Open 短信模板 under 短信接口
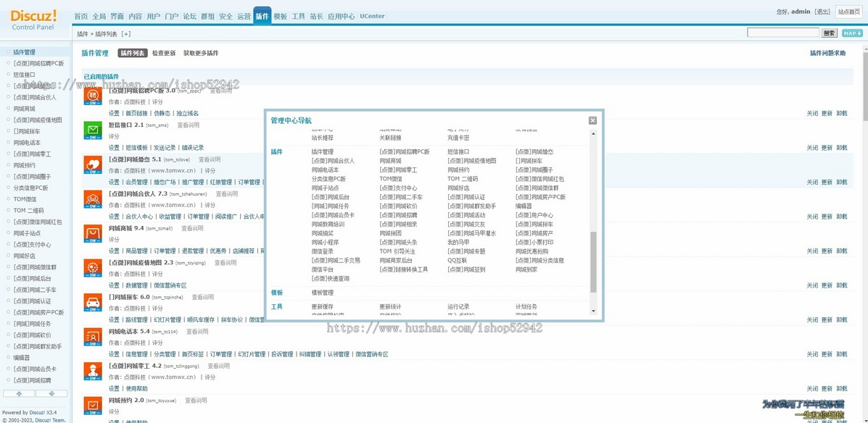This screenshot has width=868, height=423. tap(137, 148)
